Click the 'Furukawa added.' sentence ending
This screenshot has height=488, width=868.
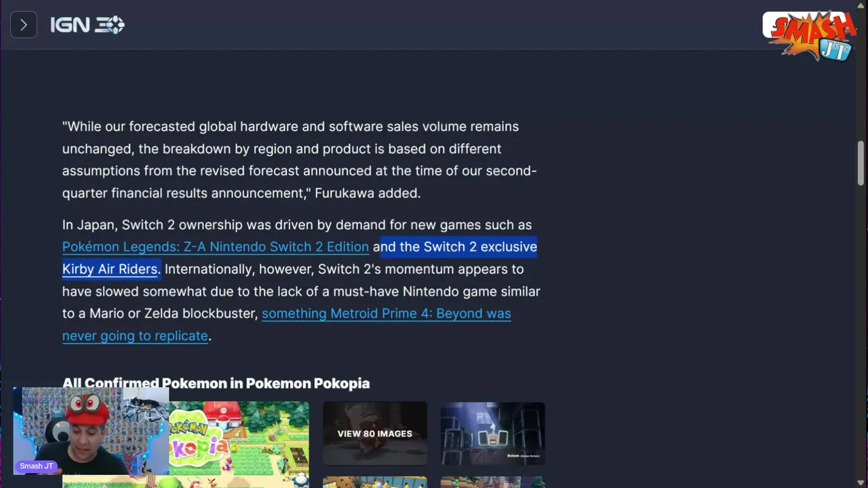coord(368,193)
